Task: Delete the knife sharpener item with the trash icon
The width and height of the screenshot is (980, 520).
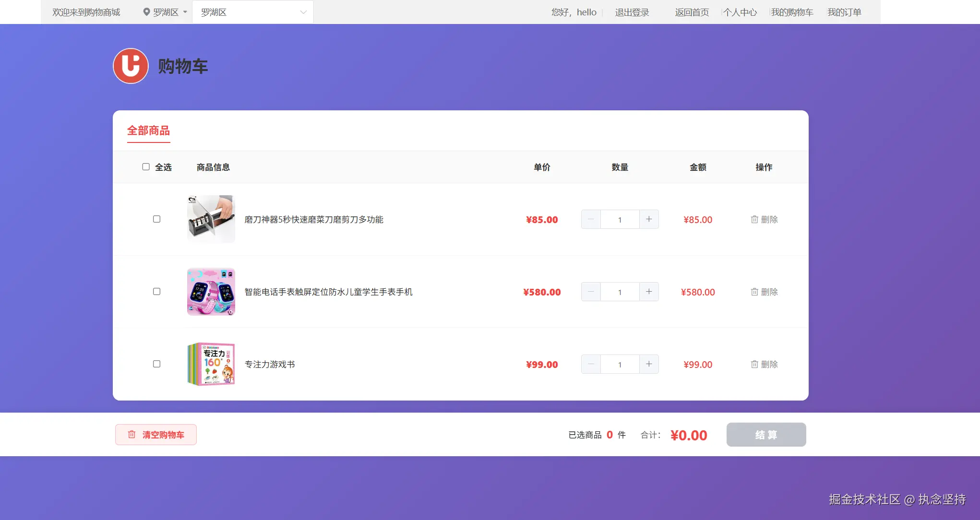Action: click(x=754, y=219)
